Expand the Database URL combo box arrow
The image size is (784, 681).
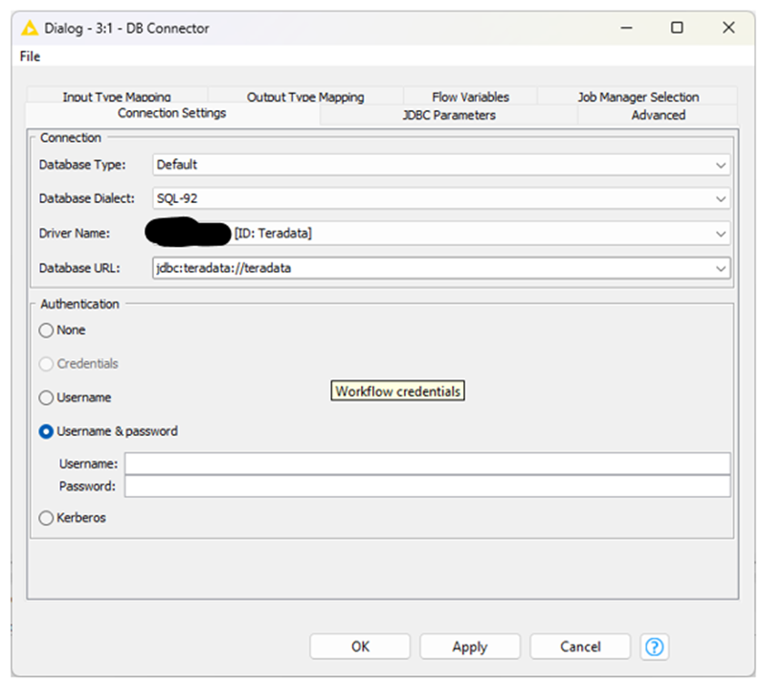coord(720,269)
